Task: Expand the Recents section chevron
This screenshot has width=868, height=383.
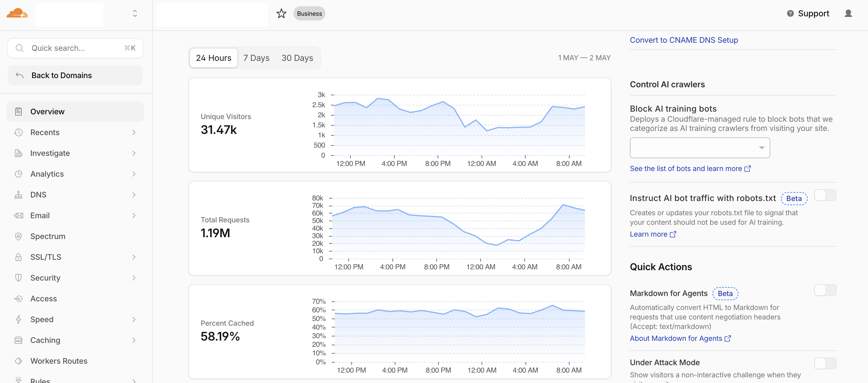Action: tap(134, 133)
